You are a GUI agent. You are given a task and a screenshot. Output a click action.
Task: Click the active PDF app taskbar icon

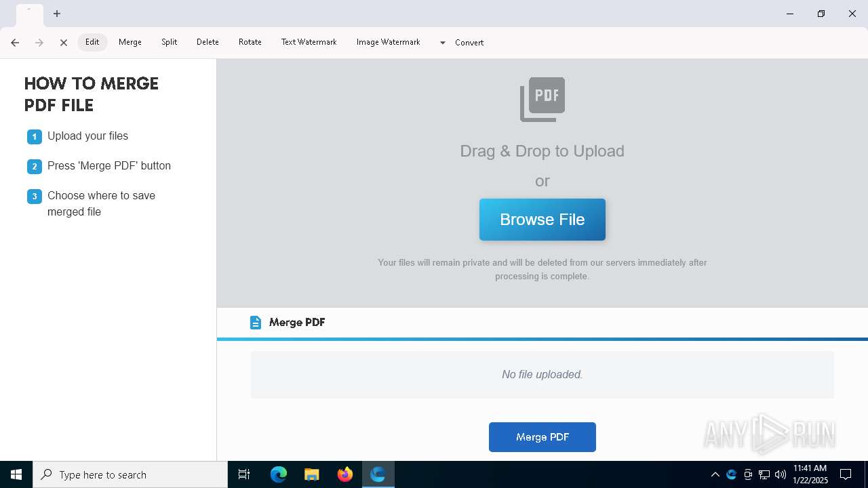point(378,474)
